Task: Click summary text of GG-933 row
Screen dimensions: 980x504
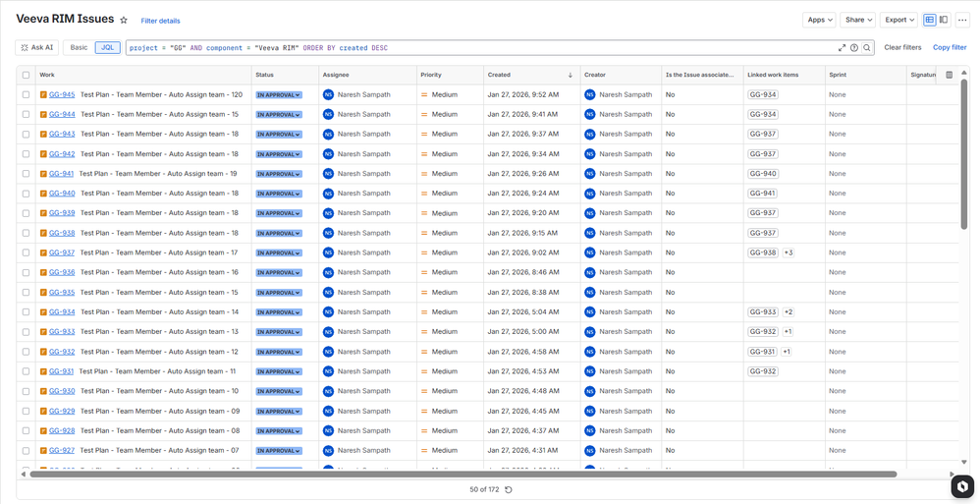Action: 159,332
